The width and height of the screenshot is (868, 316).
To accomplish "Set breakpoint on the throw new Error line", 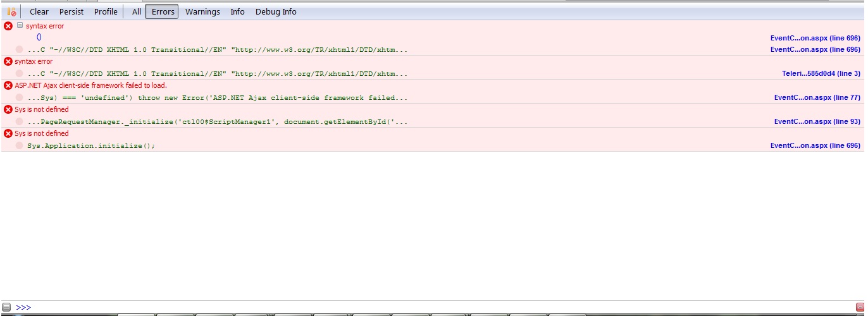I will (20, 97).
